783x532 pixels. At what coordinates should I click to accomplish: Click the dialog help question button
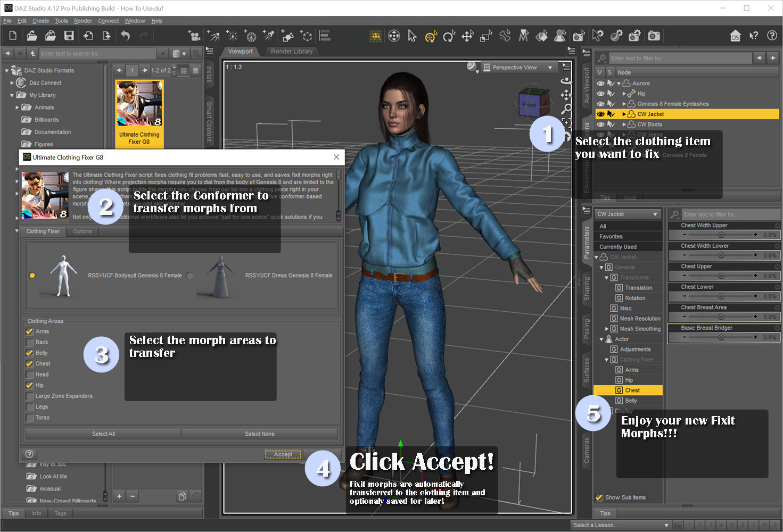point(29,454)
